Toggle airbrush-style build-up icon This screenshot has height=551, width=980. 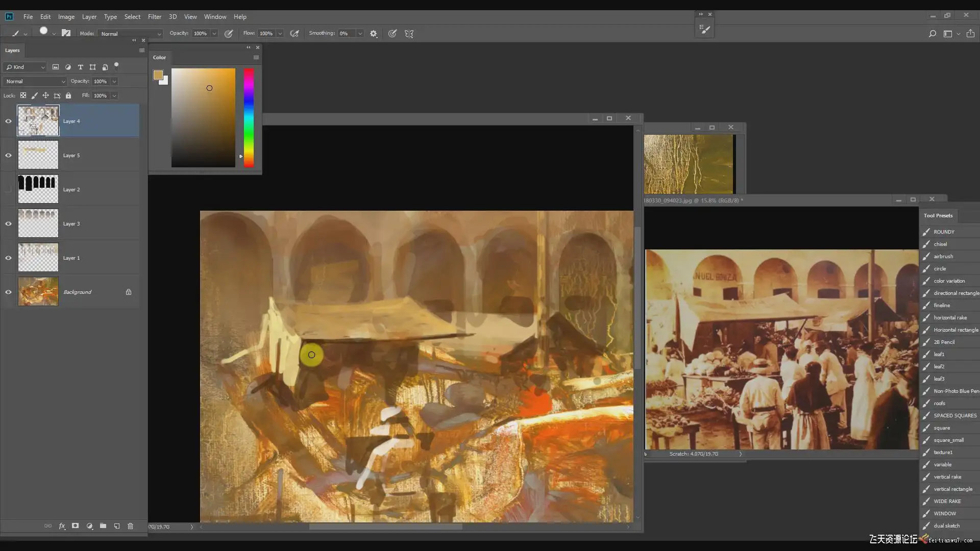pyautogui.click(x=295, y=34)
